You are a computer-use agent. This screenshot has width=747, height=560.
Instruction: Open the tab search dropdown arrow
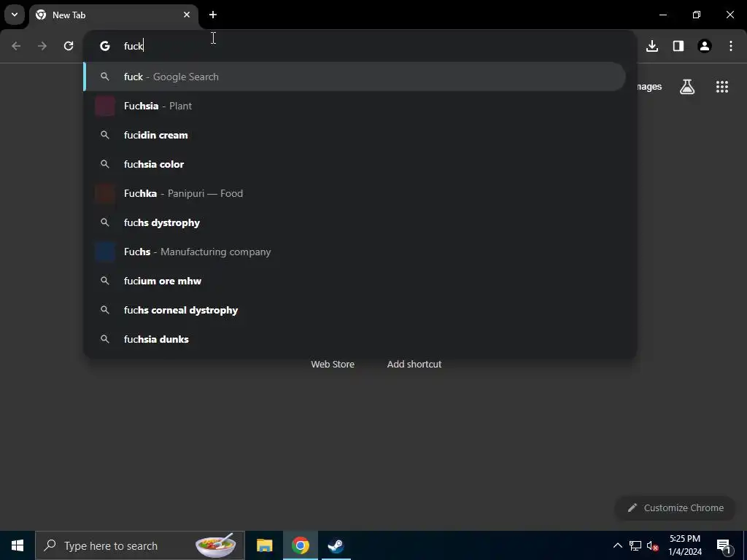(15, 15)
